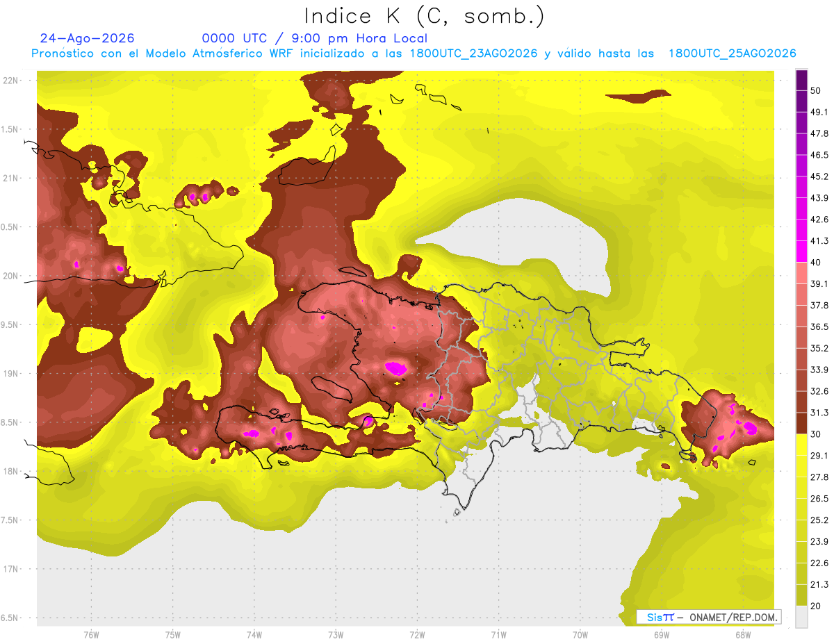Viewport: 834px width, 644px height.
Task: Click the "22N" latitude label
Action: (x=11, y=80)
